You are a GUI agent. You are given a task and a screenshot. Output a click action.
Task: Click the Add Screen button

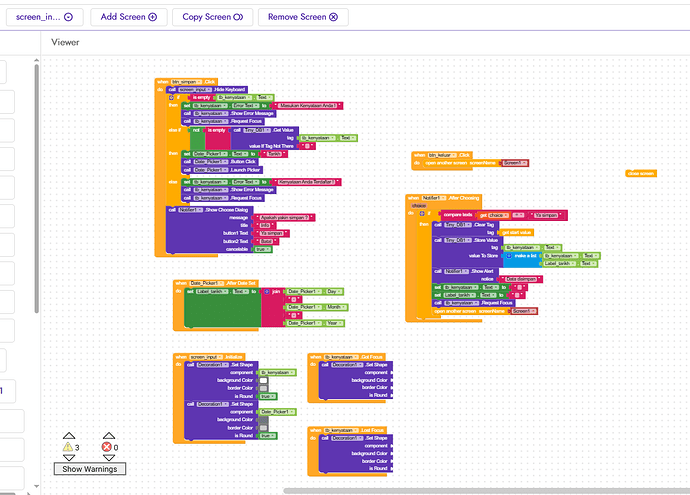point(129,17)
